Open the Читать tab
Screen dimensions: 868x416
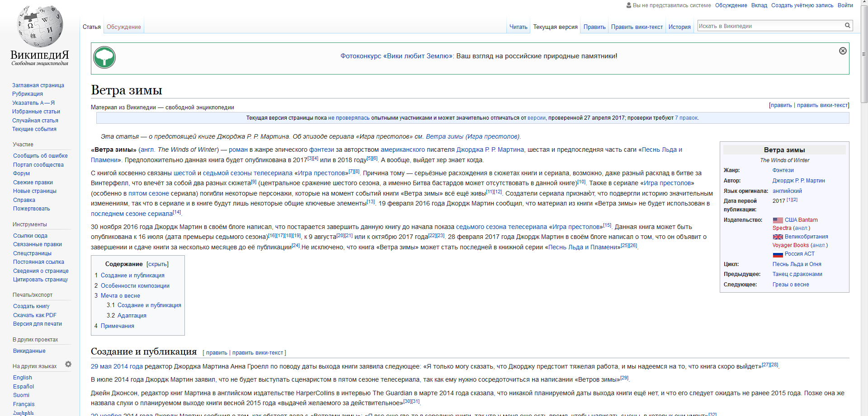click(518, 27)
